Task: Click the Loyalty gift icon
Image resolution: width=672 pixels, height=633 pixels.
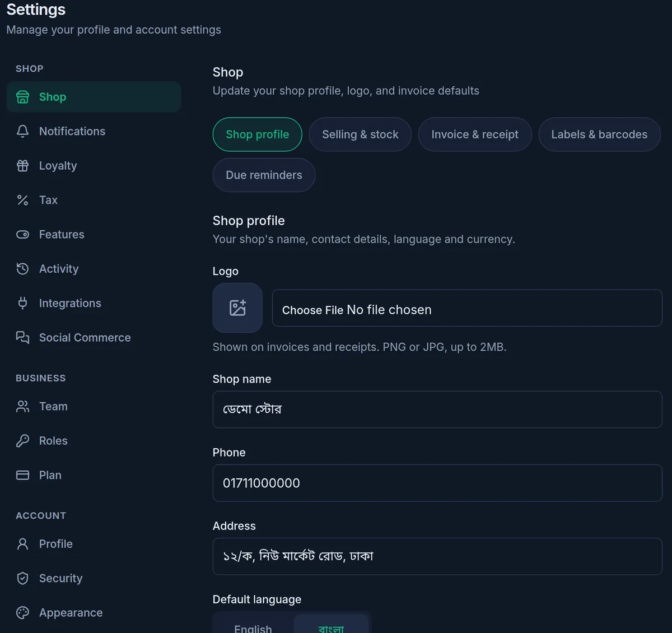Action: pyautogui.click(x=22, y=166)
